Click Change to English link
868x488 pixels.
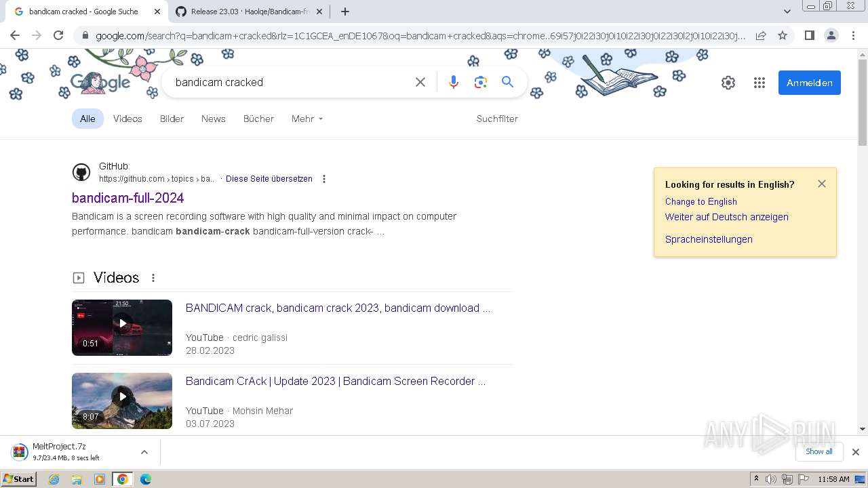pos(701,201)
